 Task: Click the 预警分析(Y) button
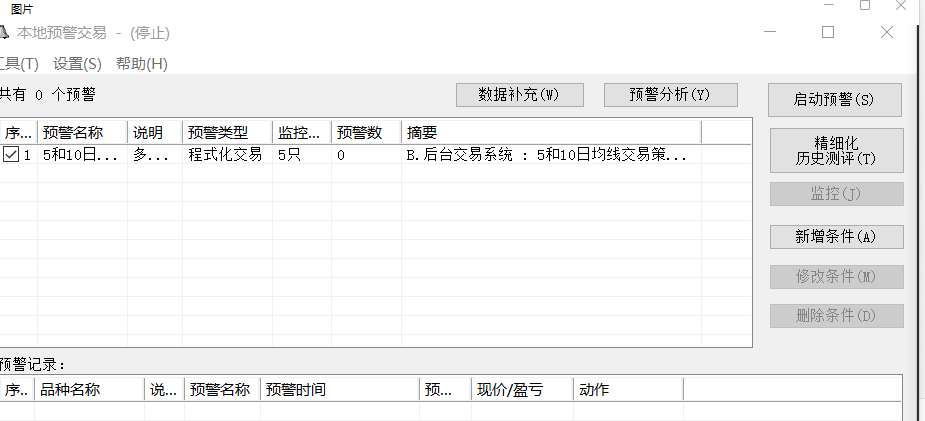(670, 95)
